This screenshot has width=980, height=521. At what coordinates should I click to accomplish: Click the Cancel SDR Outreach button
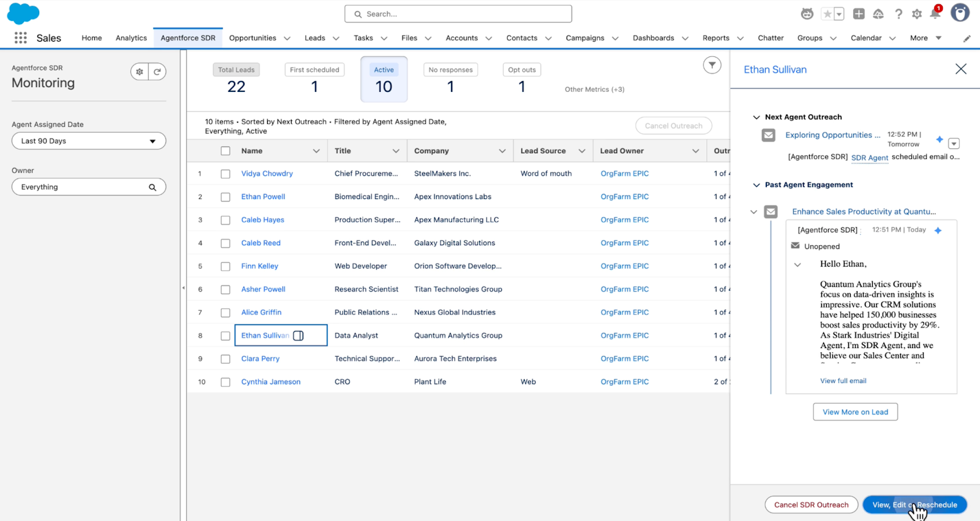[811, 504]
